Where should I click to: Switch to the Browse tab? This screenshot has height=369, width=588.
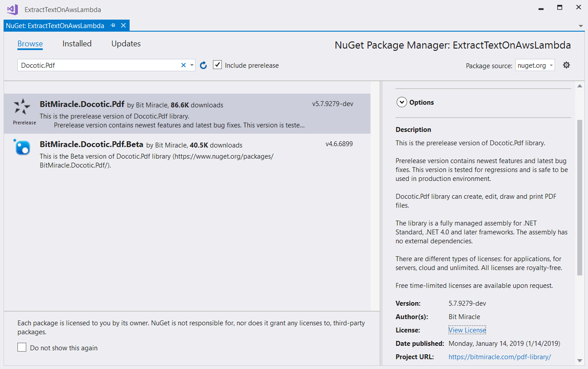click(x=30, y=44)
